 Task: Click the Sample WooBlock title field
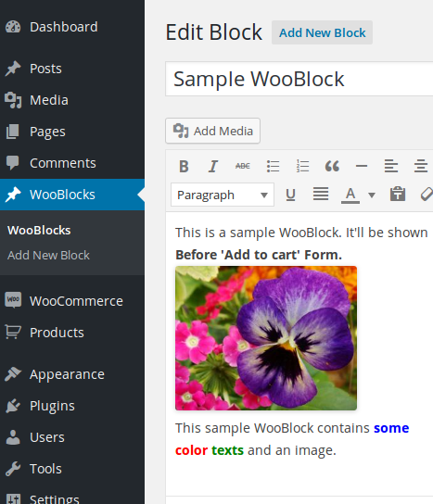point(299,79)
